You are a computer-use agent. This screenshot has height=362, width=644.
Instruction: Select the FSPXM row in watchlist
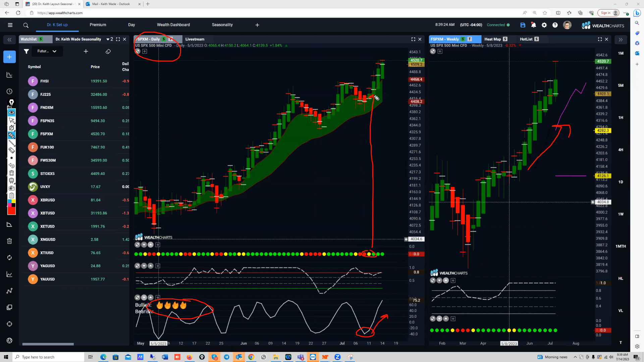click(76, 134)
